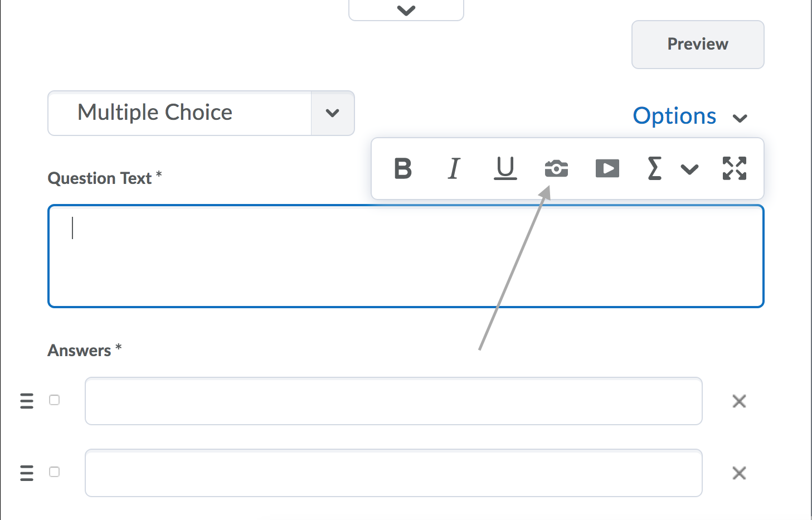Viewport: 812px width, 520px height.
Task: Click the Preview button
Action: pos(698,45)
